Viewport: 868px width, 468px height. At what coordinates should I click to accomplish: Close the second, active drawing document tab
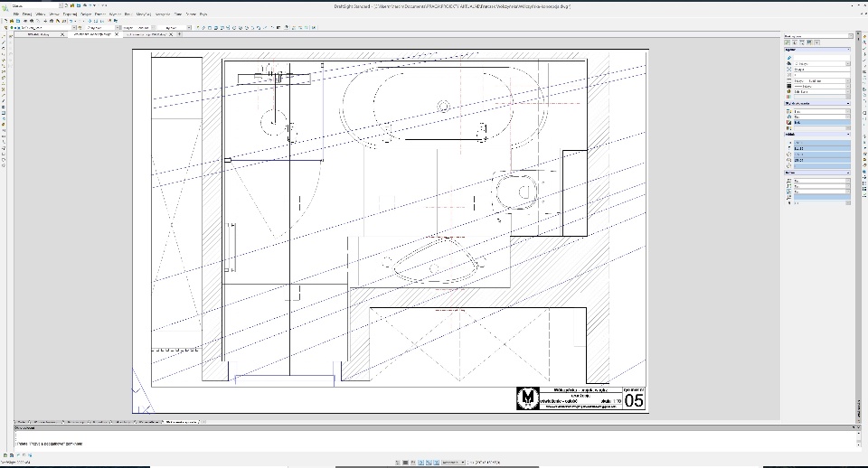(x=117, y=34)
